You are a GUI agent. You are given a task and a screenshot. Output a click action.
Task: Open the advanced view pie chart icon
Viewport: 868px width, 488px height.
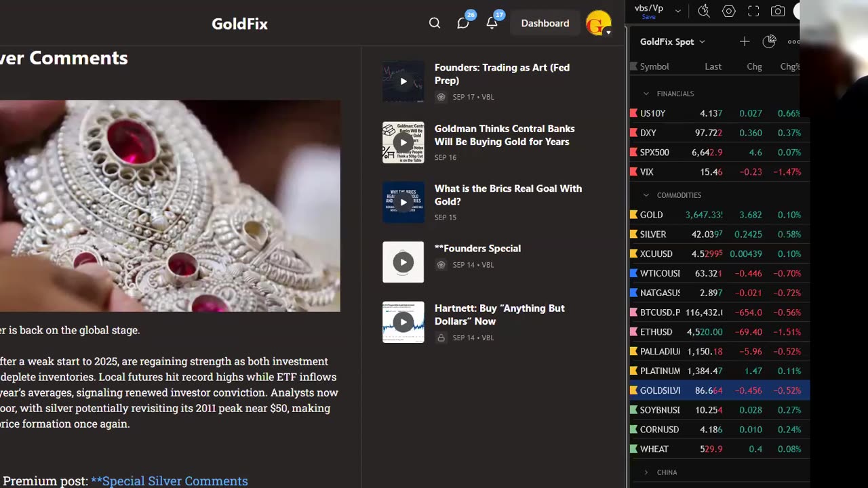[769, 41]
